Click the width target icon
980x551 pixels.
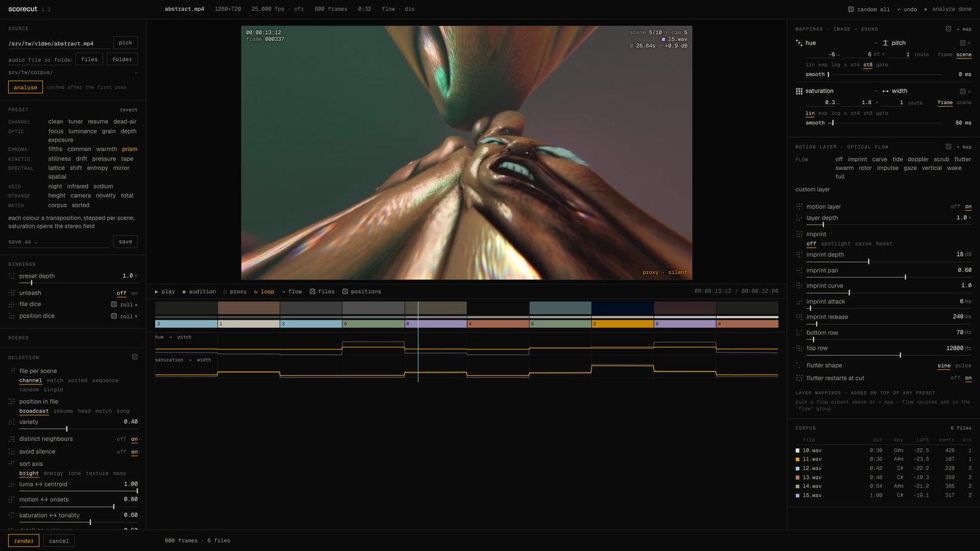click(885, 91)
